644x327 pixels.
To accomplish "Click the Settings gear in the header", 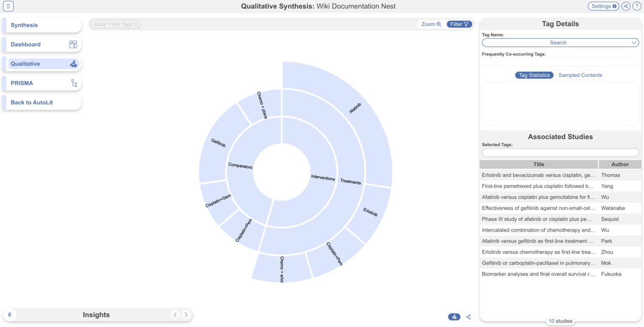I will (x=603, y=6).
